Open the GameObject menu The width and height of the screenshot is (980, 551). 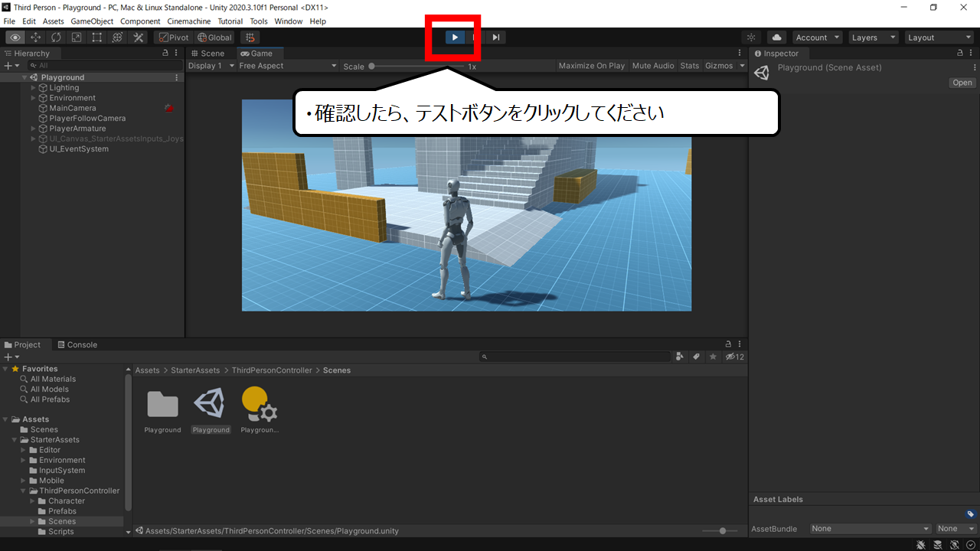coord(92,21)
